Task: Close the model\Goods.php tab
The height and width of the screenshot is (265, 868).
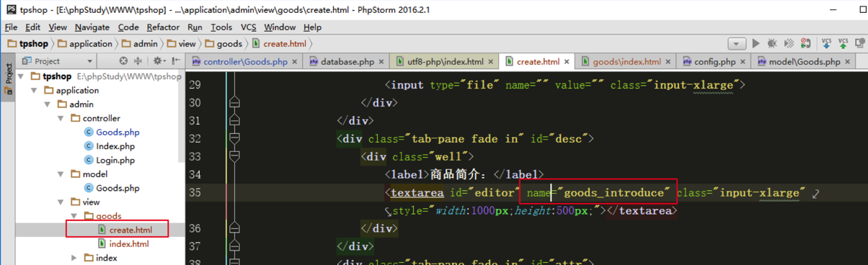Action: (848, 62)
